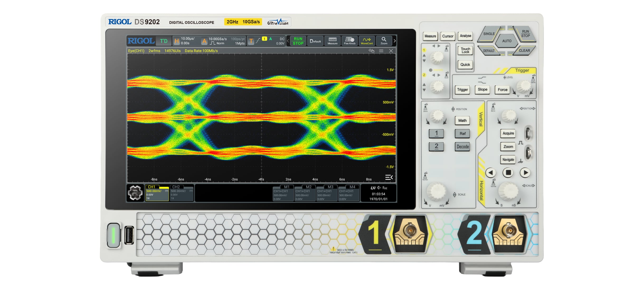Push the front-panel DEFAULT key

489,51
